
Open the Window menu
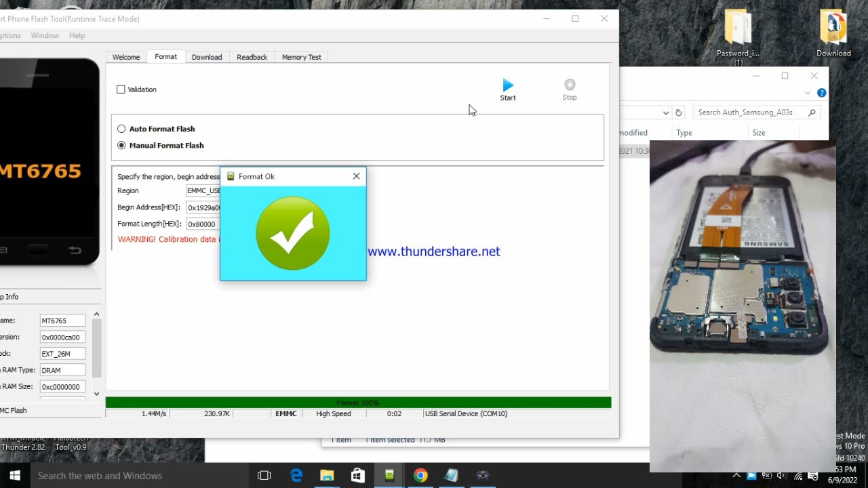(x=45, y=35)
